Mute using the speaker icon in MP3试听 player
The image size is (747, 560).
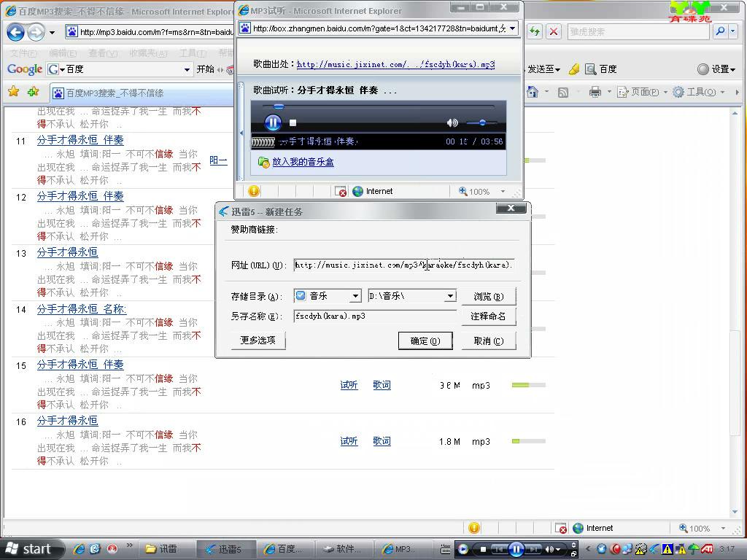[x=452, y=122]
